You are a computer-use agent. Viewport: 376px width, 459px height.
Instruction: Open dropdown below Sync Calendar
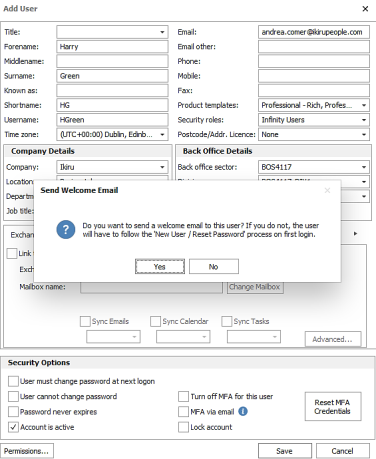(x=183, y=337)
